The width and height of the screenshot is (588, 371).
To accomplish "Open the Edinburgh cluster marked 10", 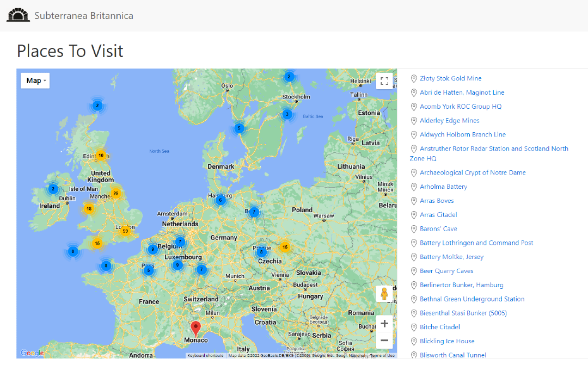I will click(x=101, y=156).
